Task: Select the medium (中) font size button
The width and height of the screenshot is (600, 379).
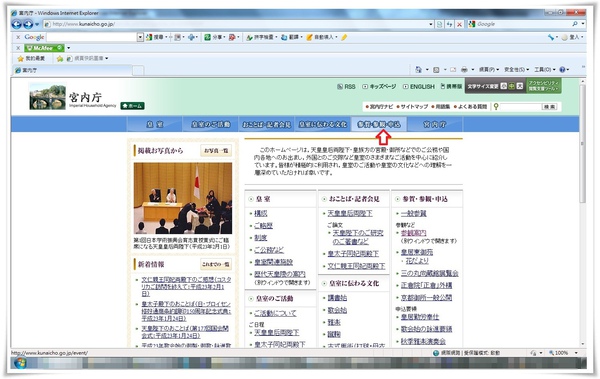Action: point(512,86)
